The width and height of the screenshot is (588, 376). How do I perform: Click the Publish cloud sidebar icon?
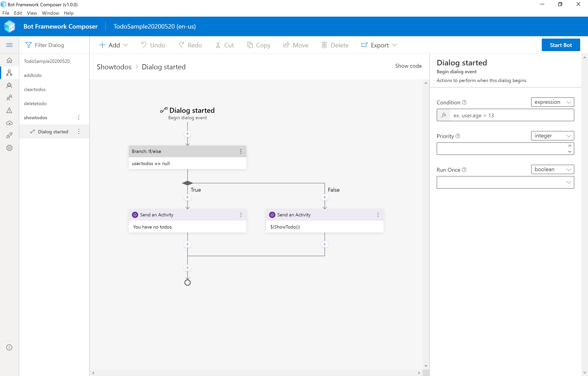(9, 123)
